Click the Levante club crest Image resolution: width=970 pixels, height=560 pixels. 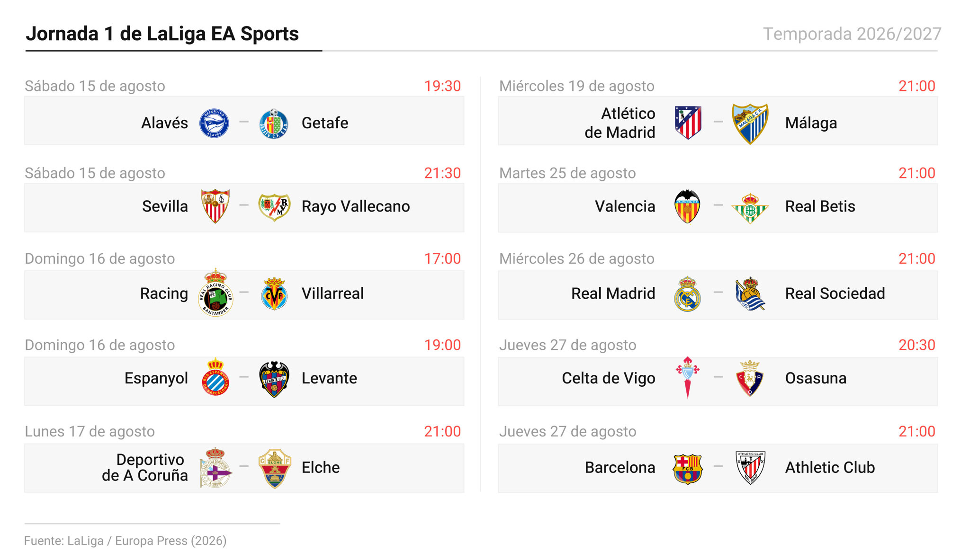click(x=274, y=379)
